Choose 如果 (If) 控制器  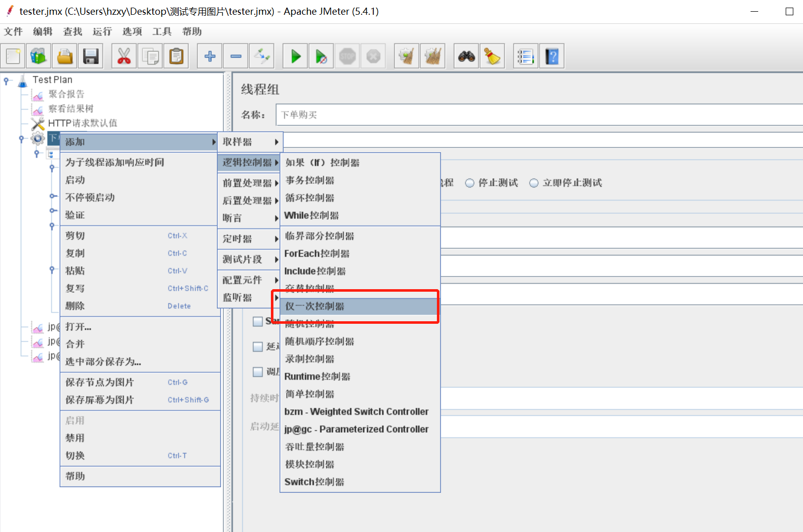click(360, 163)
